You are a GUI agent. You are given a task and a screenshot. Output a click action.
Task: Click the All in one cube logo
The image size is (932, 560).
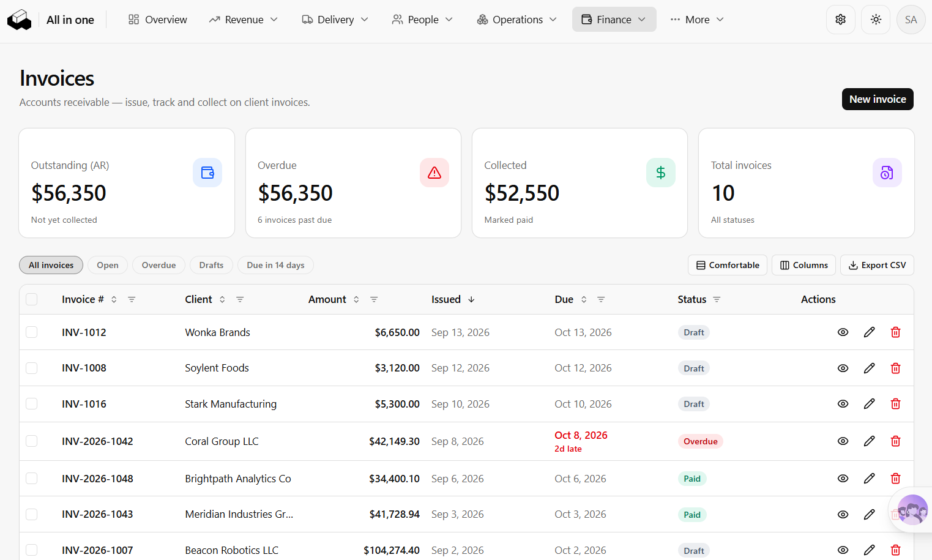tap(19, 20)
